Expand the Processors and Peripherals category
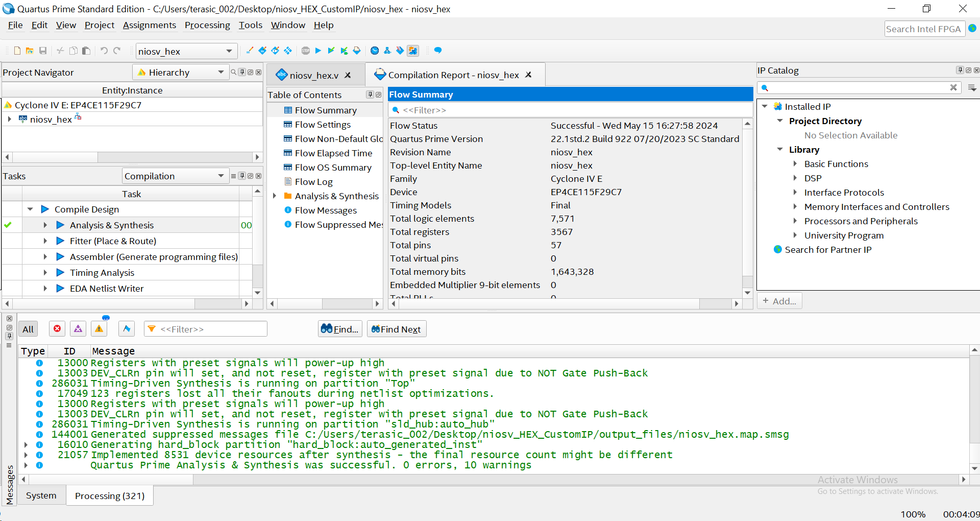980x521 pixels. (x=795, y=221)
